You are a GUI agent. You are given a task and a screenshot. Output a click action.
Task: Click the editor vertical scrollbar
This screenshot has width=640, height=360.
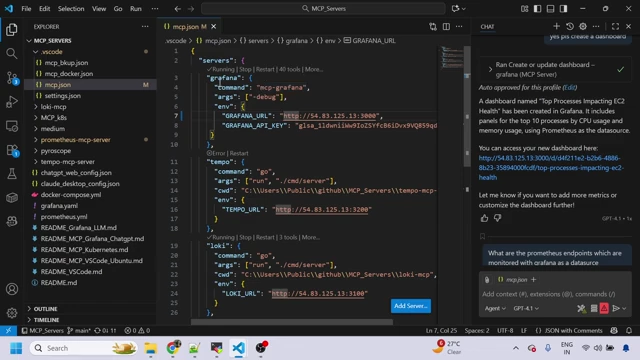[x=467, y=106]
